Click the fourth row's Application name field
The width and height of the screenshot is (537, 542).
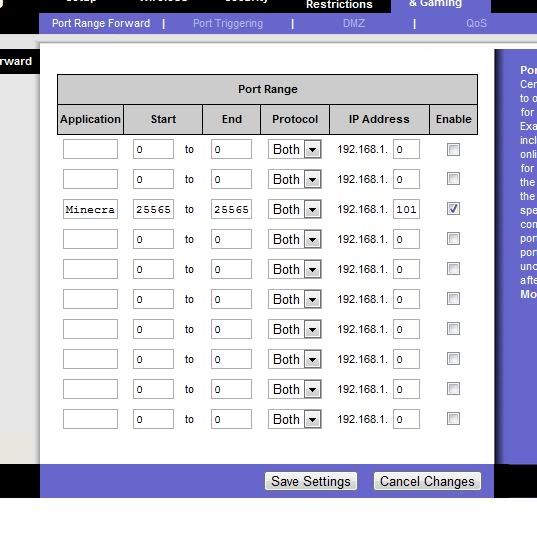(90, 239)
